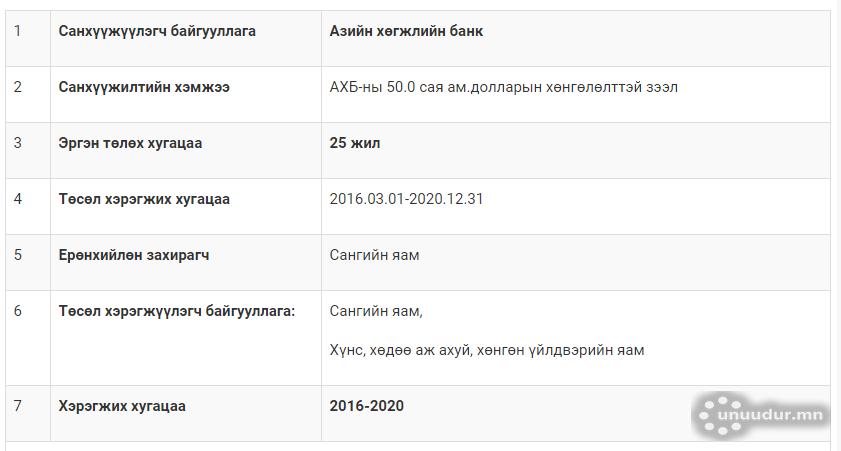
Task: Select the '2016-2020' value
Action: [x=367, y=406]
